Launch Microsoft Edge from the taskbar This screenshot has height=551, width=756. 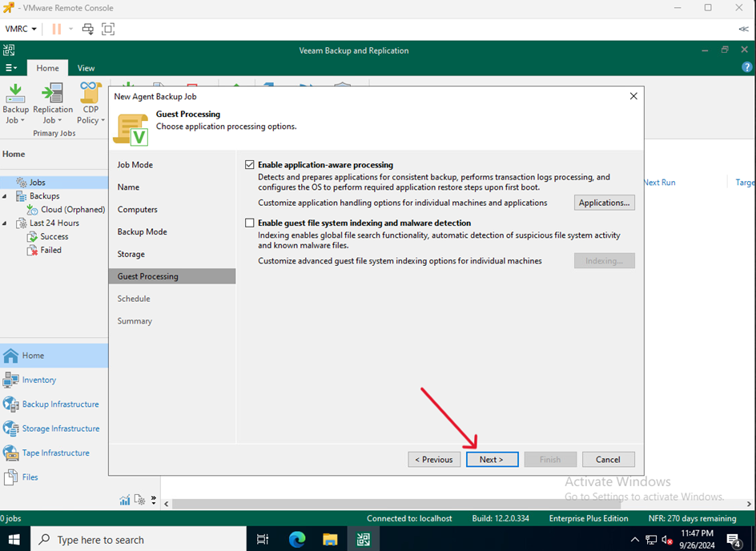click(297, 540)
